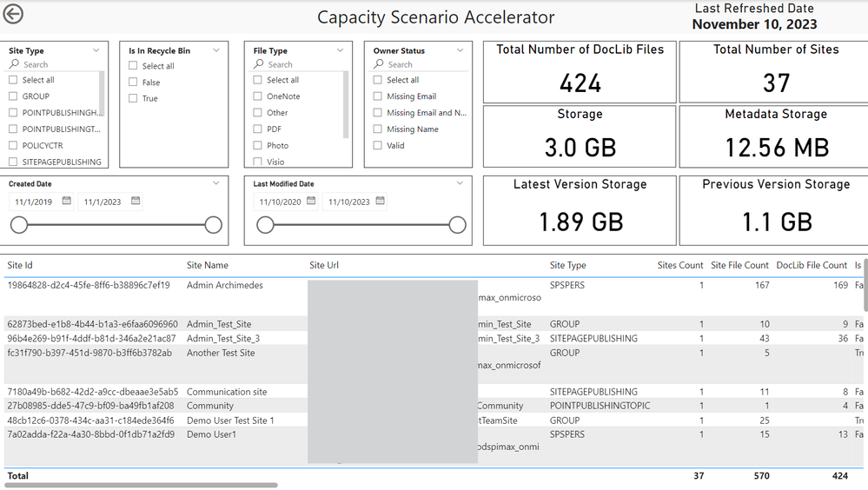Screen dimensions: 868x490
Task: Click the table vertical scrollbar
Action: tap(865, 285)
